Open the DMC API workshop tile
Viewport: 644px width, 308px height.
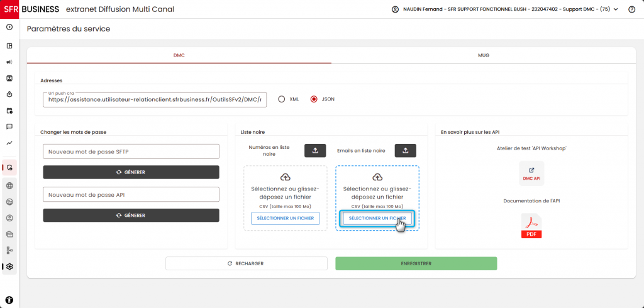(531, 173)
